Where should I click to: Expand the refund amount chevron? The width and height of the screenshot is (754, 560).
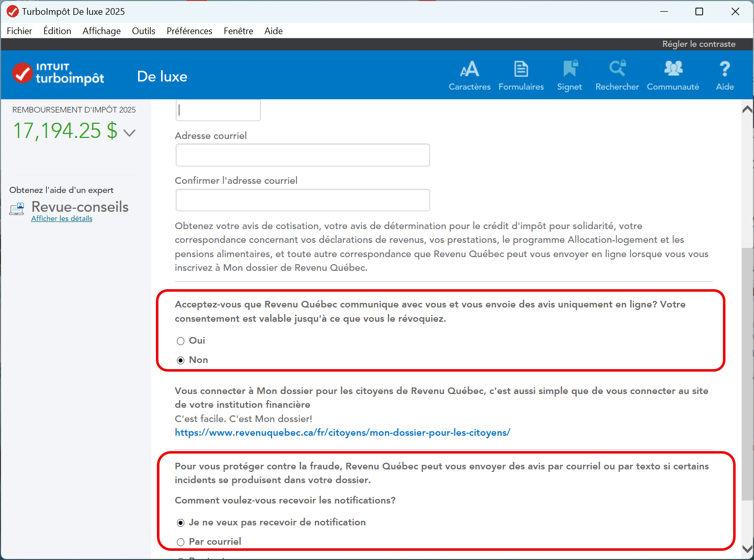tap(129, 133)
